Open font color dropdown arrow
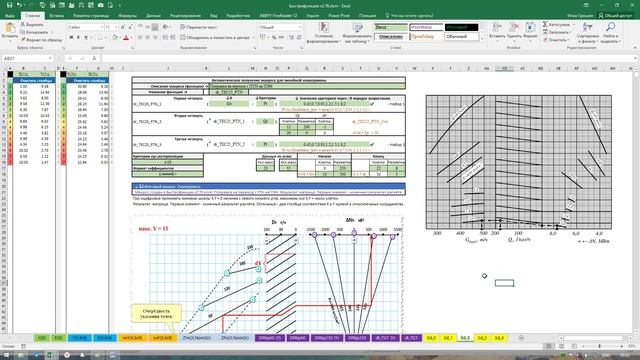 [131, 38]
